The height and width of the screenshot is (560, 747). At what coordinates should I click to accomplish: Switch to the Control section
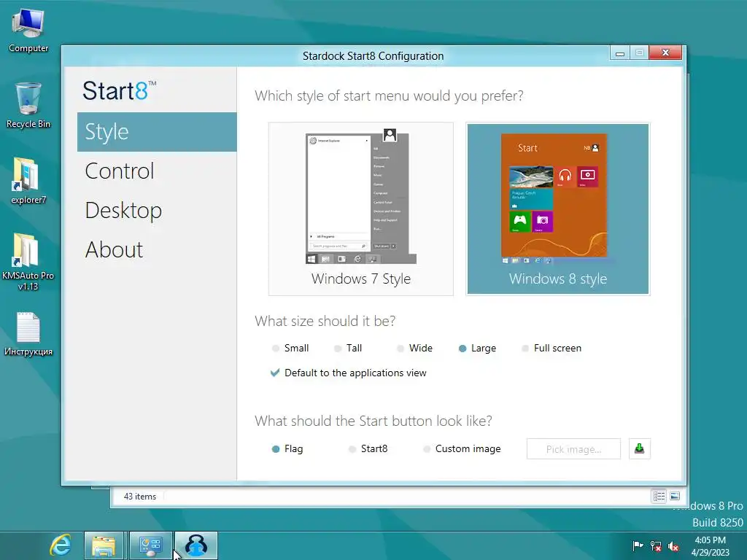157,171
